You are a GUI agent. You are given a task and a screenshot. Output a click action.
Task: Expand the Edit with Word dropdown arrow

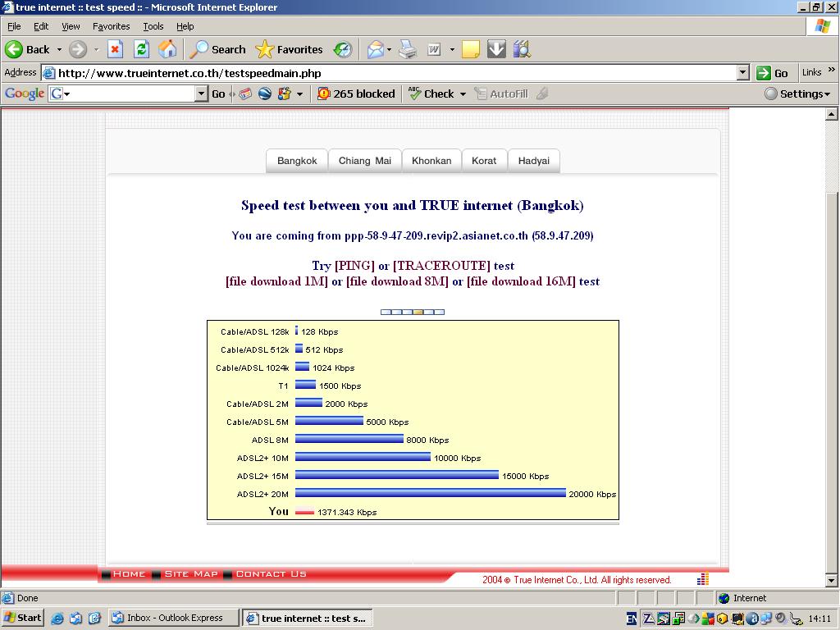(452, 50)
